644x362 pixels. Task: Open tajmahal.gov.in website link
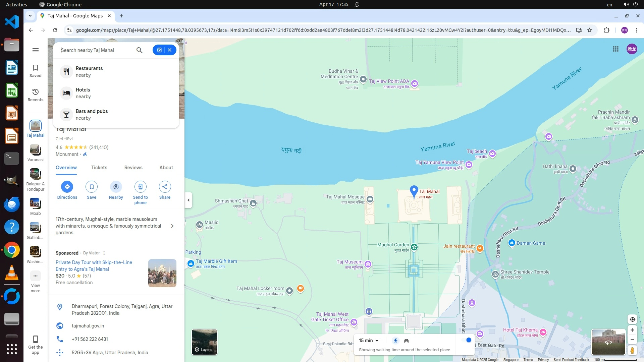coord(88,326)
